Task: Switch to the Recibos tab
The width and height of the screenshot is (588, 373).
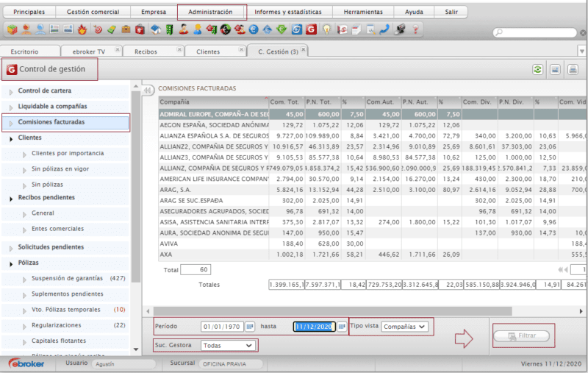Action: pos(146,51)
